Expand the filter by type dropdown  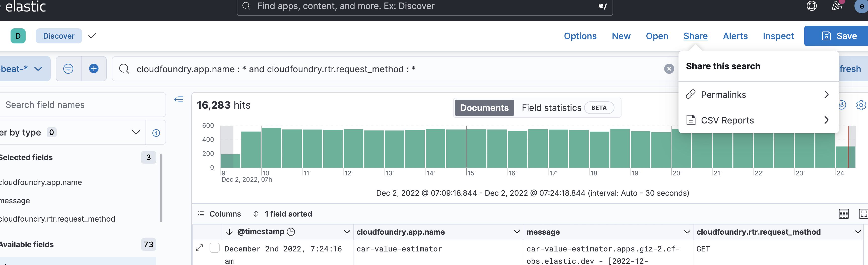[x=136, y=132]
